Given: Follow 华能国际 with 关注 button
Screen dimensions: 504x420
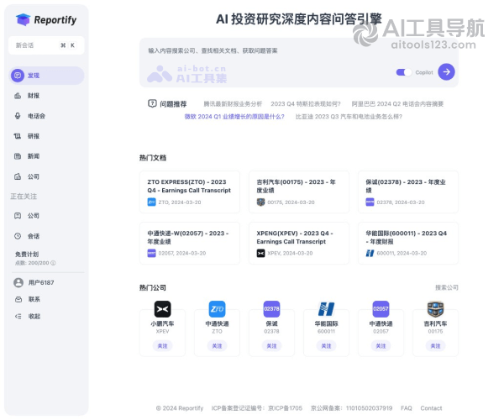Looking at the screenshot, I should click(x=326, y=346).
